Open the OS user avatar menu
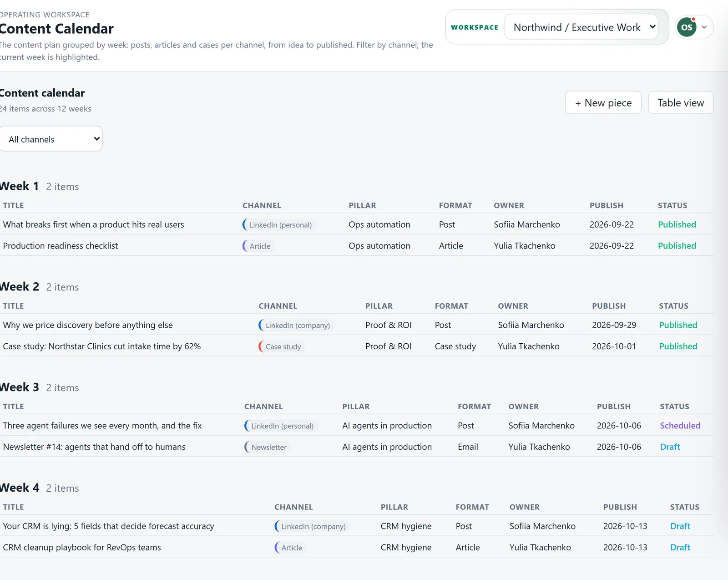The image size is (728, 580). pyautogui.click(x=687, y=27)
